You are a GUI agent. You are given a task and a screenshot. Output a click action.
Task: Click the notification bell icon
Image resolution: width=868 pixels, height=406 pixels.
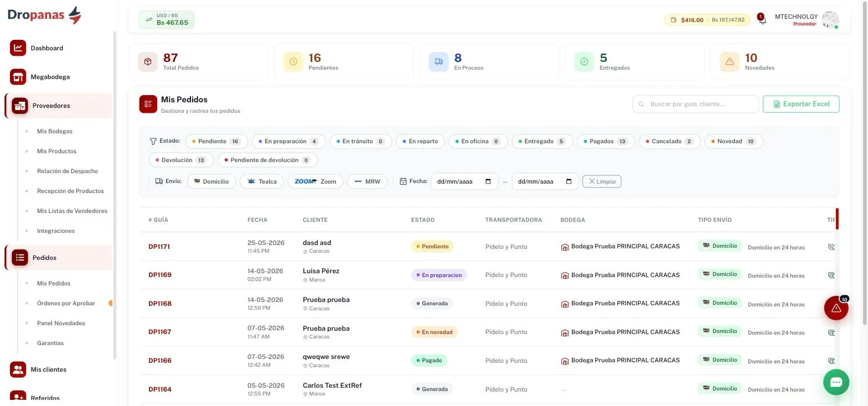pyautogui.click(x=762, y=20)
